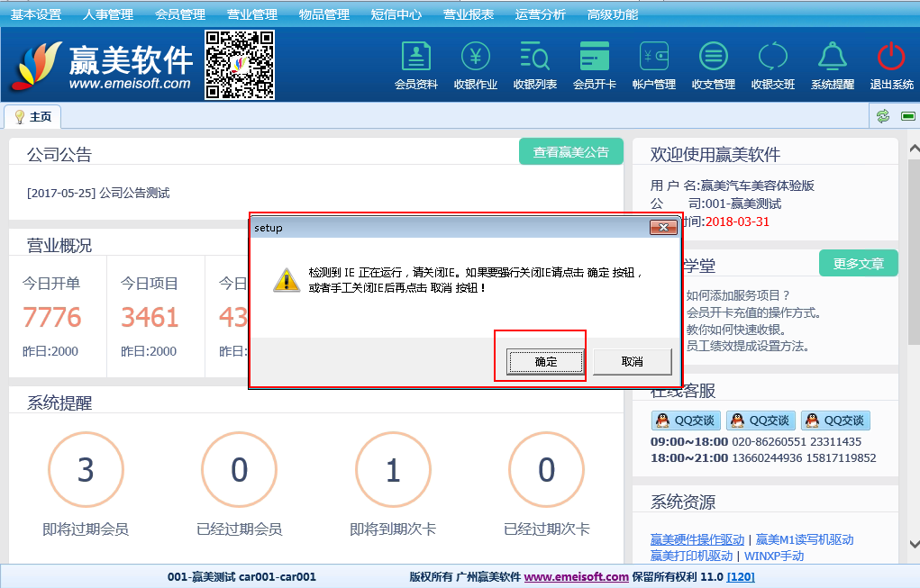Open 帐户管理 account management icon

(x=653, y=58)
